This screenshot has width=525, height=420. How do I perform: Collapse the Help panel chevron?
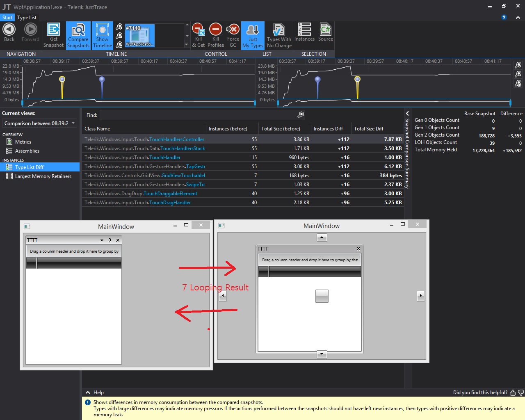[x=88, y=393]
